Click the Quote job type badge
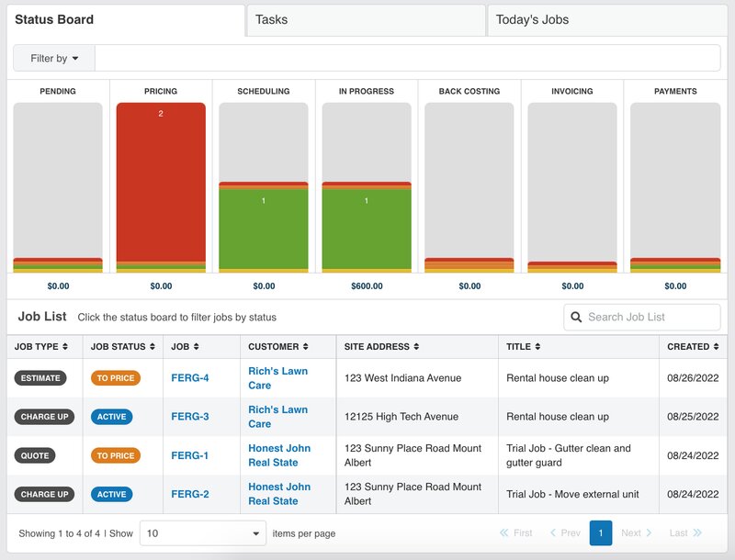The width and height of the screenshot is (735, 560). (35, 455)
